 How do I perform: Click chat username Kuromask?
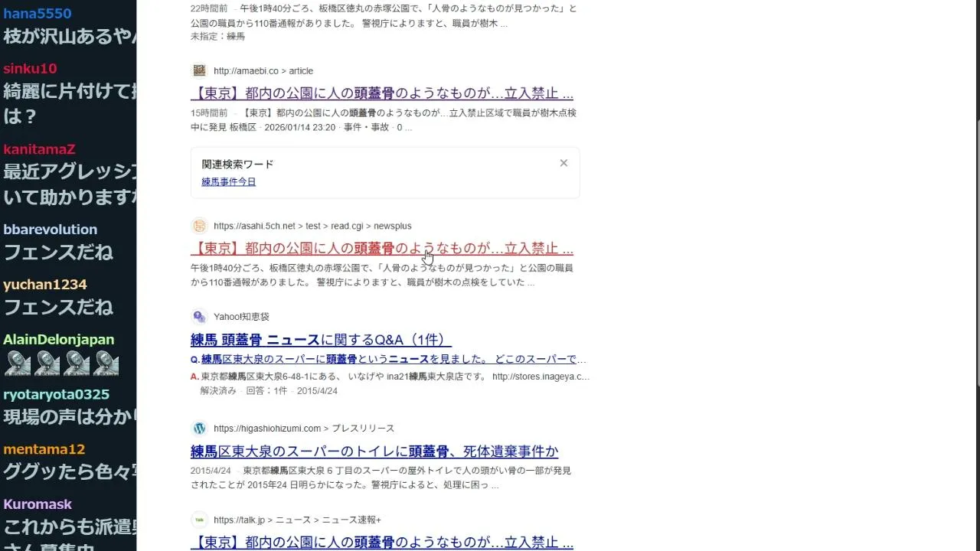38,504
